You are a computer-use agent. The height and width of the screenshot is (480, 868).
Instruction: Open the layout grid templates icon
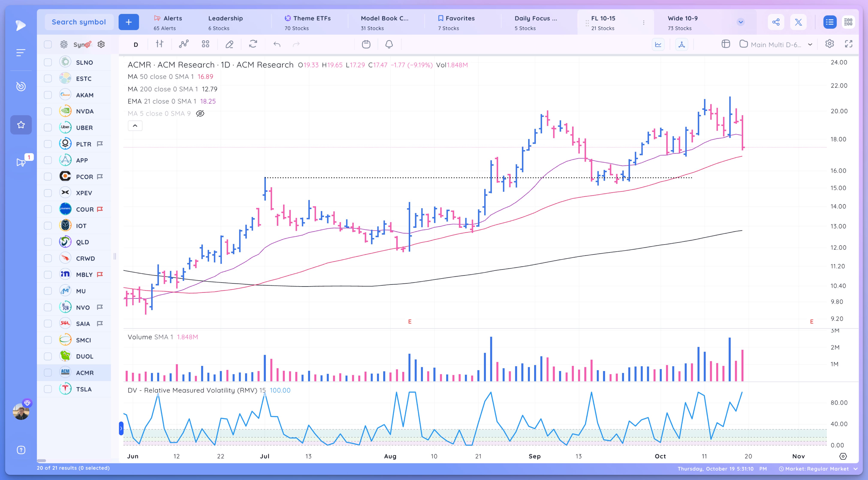[x=206, y=44]
